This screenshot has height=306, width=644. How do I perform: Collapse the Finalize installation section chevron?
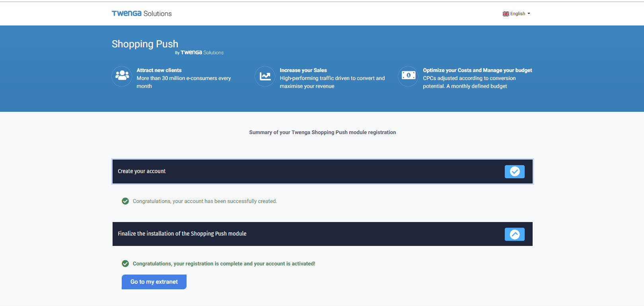(x=515, y=234)
